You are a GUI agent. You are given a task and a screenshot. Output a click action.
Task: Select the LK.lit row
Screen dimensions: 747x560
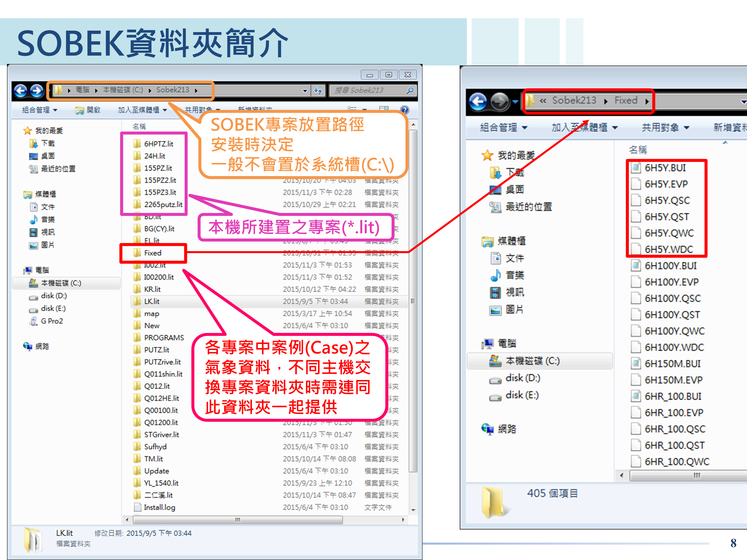pos(269,301)
